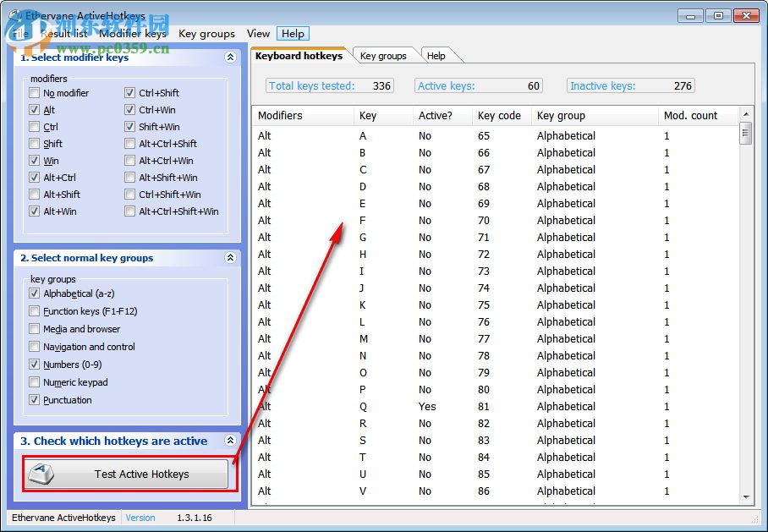
Task: Enable the No modifier checkbox
Action: 35,93
